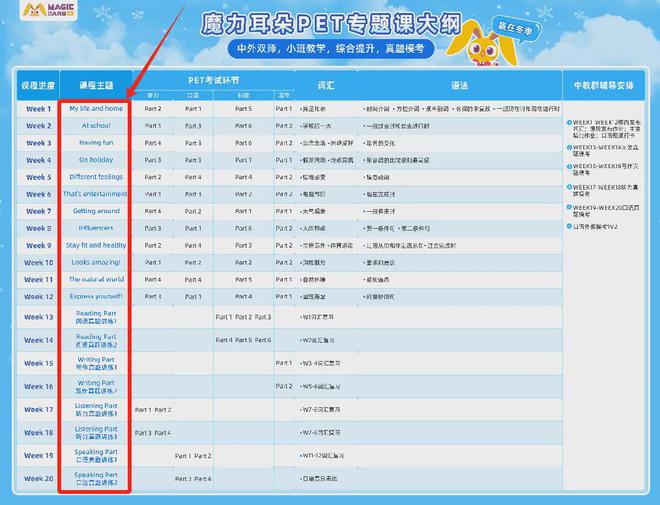Click the Week 14 cell
The height and width of the screenshot is (505, 660).
pos(38,340)
